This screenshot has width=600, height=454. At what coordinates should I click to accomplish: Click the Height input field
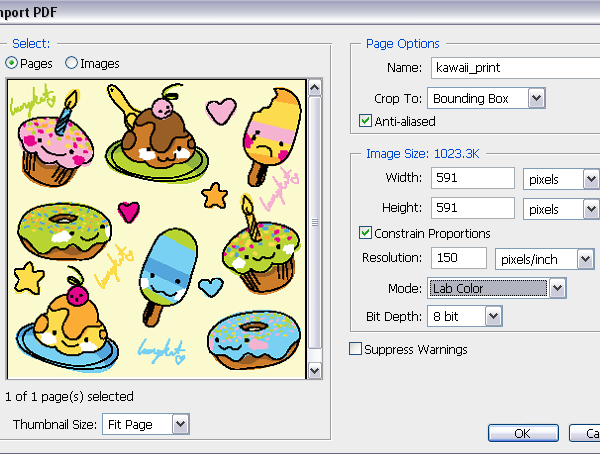[470, 210]
